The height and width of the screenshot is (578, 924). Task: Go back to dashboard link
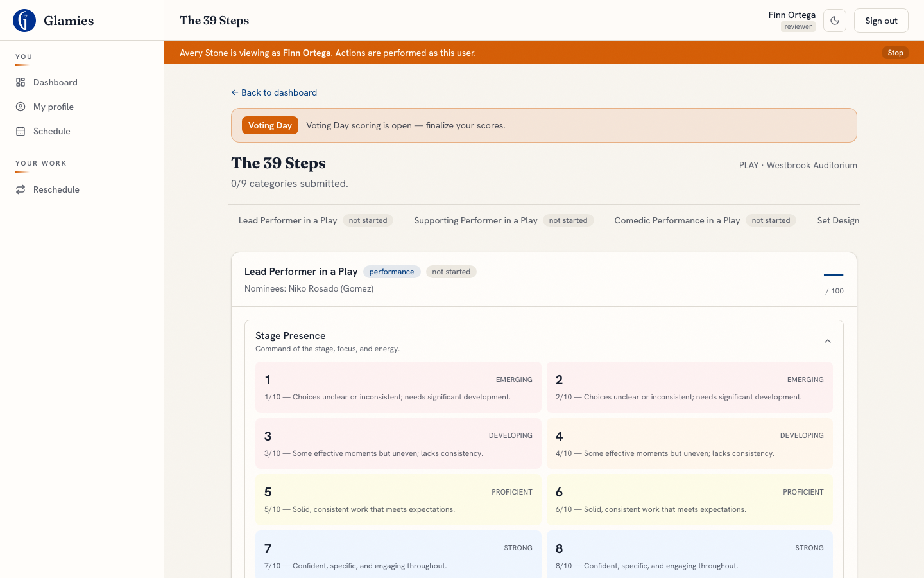pyautogui.click(x=274, y=92)
